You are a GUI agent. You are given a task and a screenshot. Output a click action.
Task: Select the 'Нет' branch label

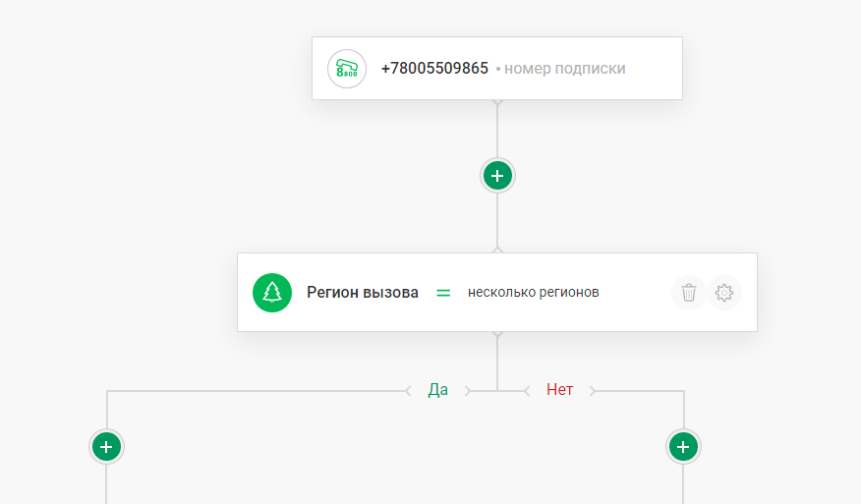[x=559, y=390]
